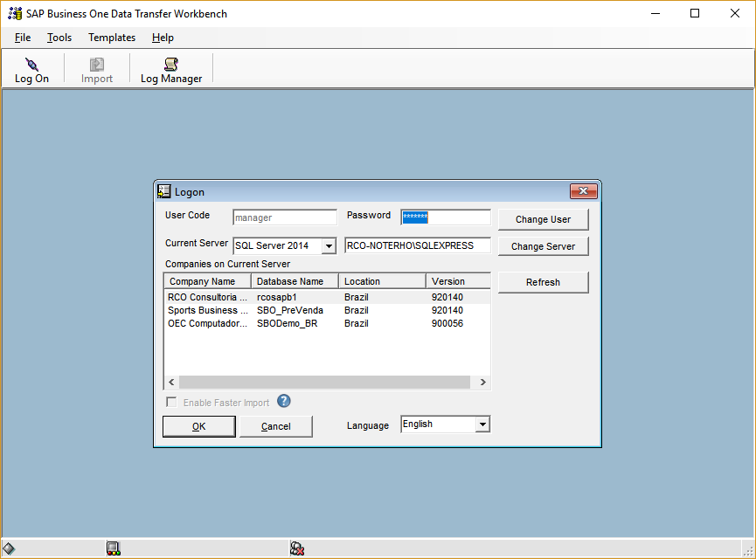This screenshot has height=559, width=756.
Task: Open the Help menu
Action: (163, 38)
